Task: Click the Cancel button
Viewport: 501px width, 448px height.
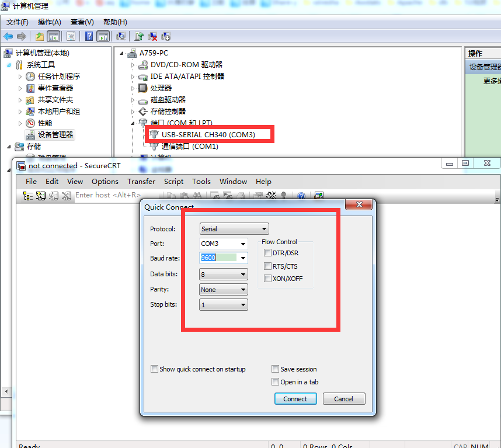Action: (344, 399)
